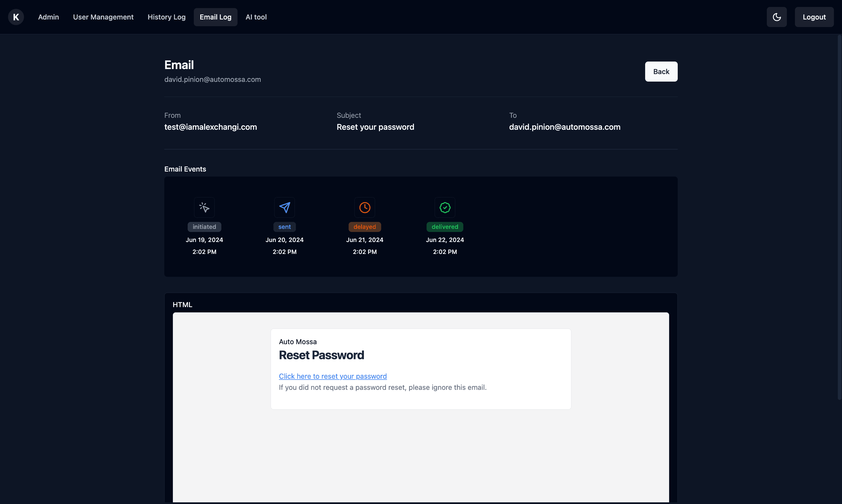Click sender address test@iamalexchangi.com
Screen dimensions: 842x504
210,127
